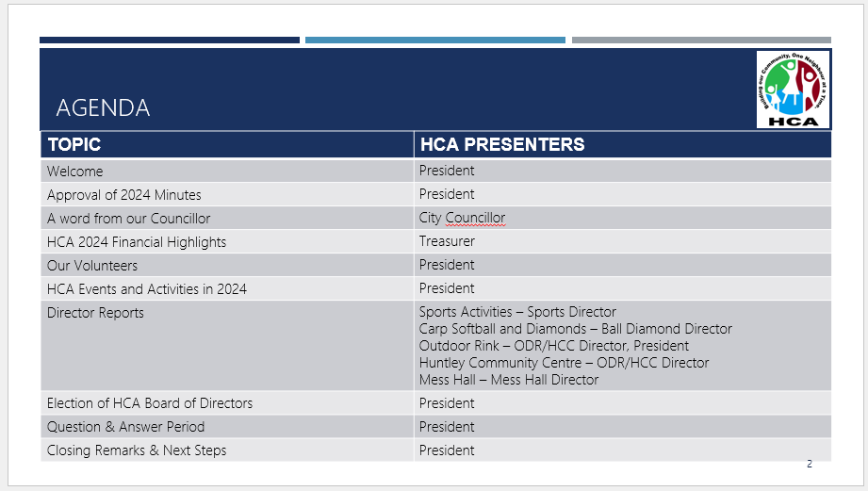Click the TOPIC column header
The height and width of the screenshot is (491, 868).
click(x=74, y=144)
